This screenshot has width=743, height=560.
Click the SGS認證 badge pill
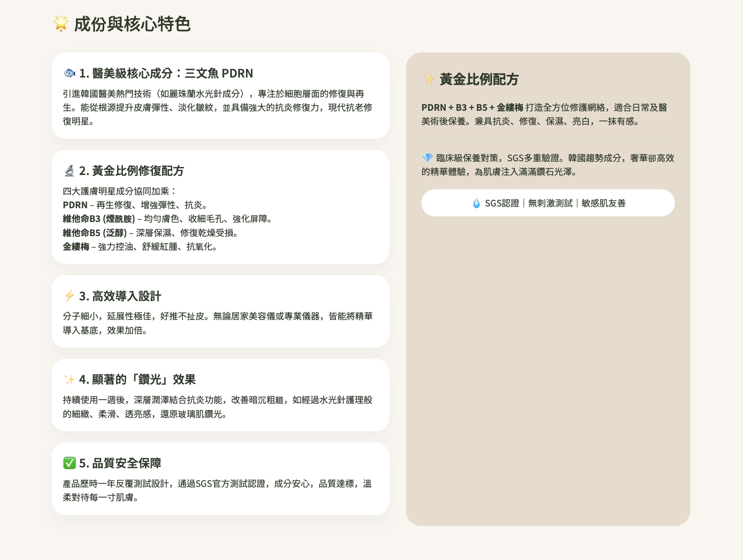[548, 203]
